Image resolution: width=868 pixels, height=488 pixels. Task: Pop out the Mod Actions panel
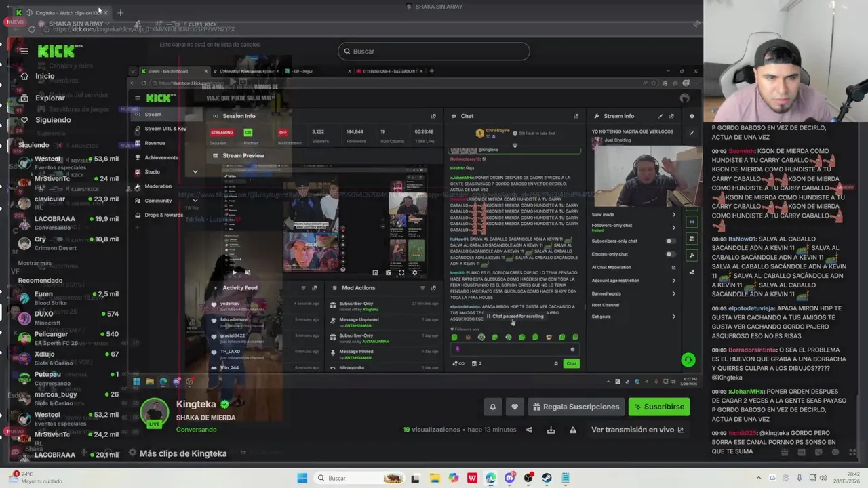[433, 288]
